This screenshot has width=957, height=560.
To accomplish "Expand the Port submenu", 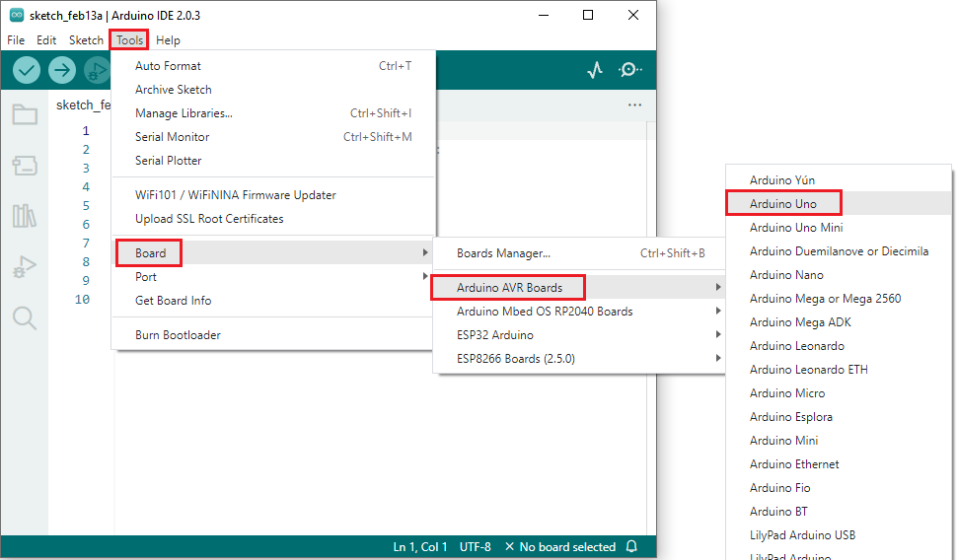I will click(273, 277).
